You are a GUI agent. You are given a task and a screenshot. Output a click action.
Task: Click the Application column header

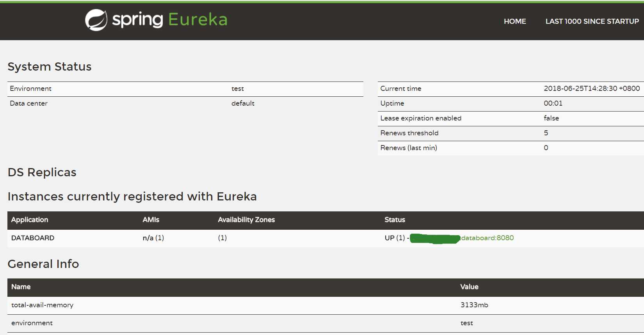coord(30,220)
